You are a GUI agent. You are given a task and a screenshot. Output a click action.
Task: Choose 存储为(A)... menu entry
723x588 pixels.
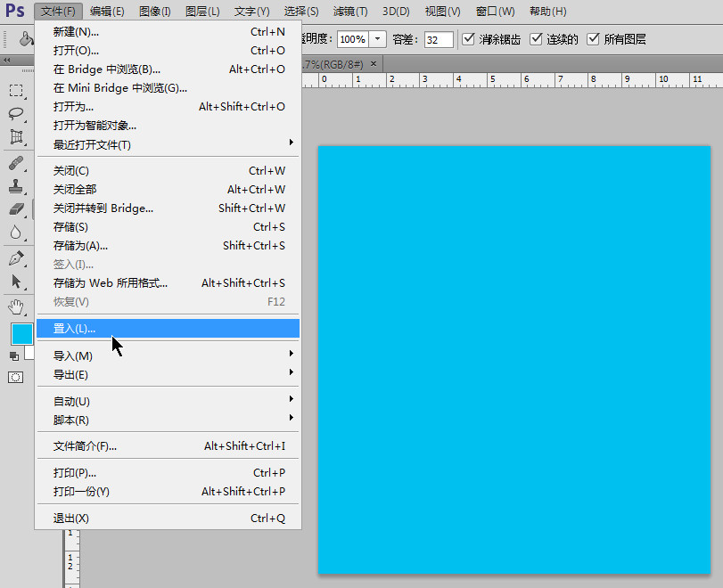tap(168, 246)
